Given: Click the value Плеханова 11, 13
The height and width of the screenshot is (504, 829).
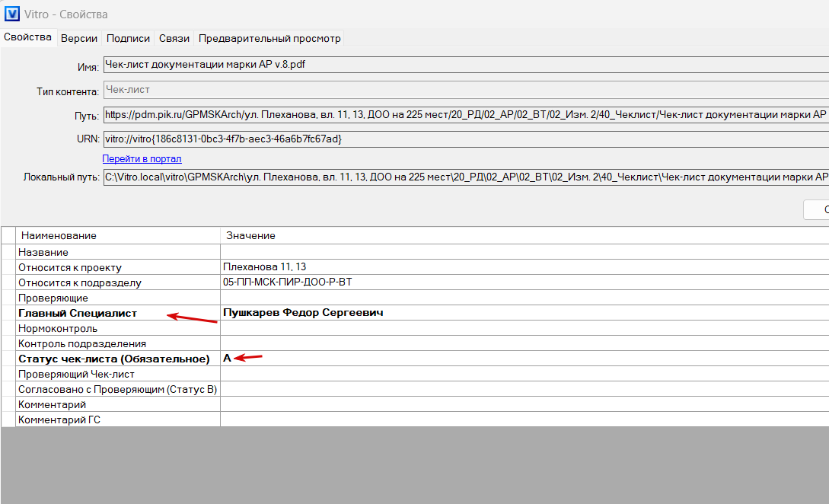Looking at the screenshot, I should coord(264,266).
